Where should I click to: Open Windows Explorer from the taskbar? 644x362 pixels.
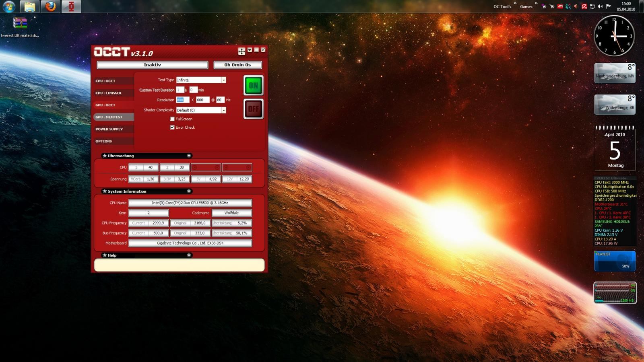pyautogui.click(x=29, y=6)
